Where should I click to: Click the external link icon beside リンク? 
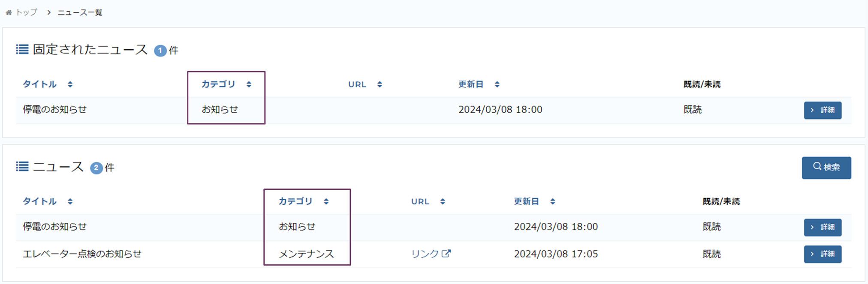[x=446, y=254]
